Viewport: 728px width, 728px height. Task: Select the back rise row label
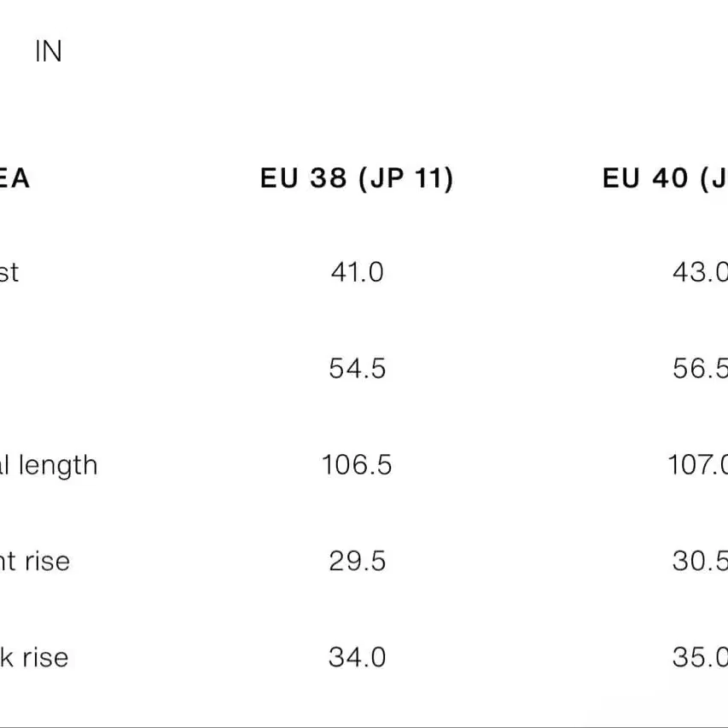point(34,657)
